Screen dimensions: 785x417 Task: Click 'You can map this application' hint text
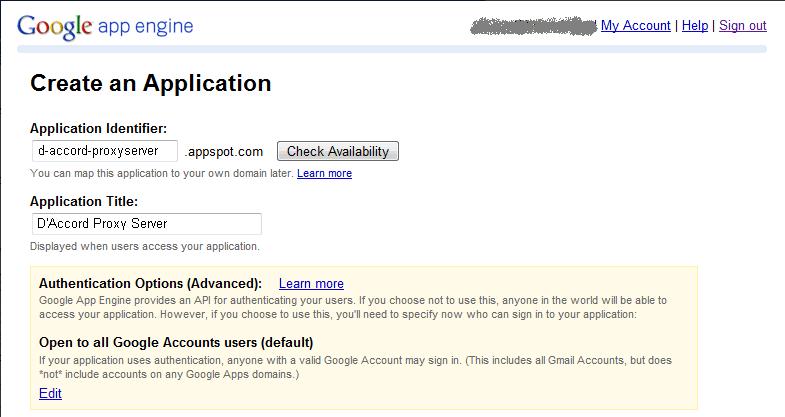coord(162,173)
